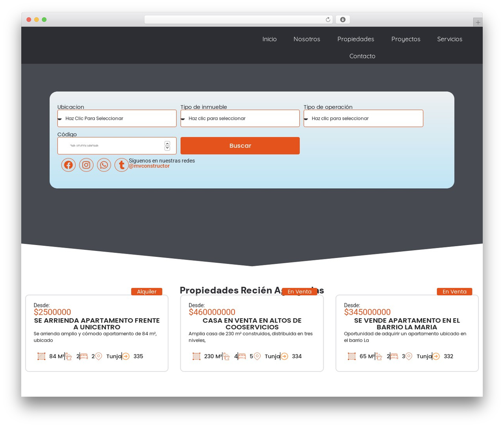The width and height of the screenshot is (504, 427).
Task: Click area icon next to 84 M²
Action: tap(41, 356)
